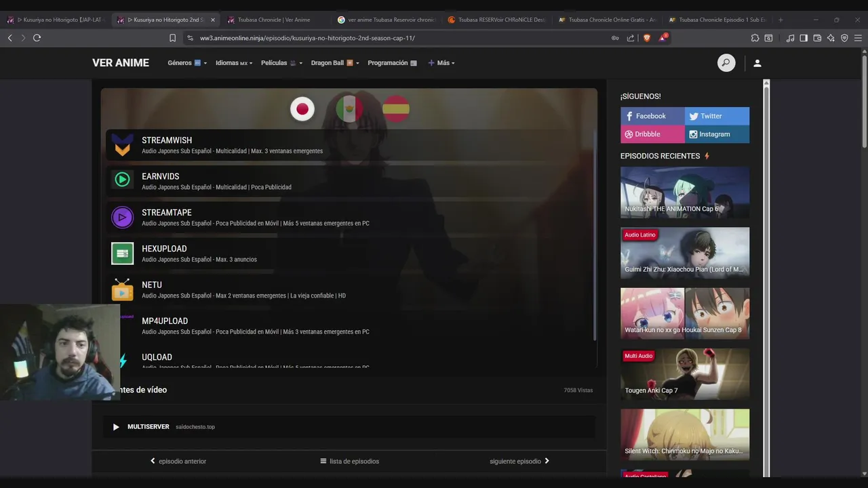Open Nukitashi THE ANIMATION Cap 6 thumbnail

[685, 192]
